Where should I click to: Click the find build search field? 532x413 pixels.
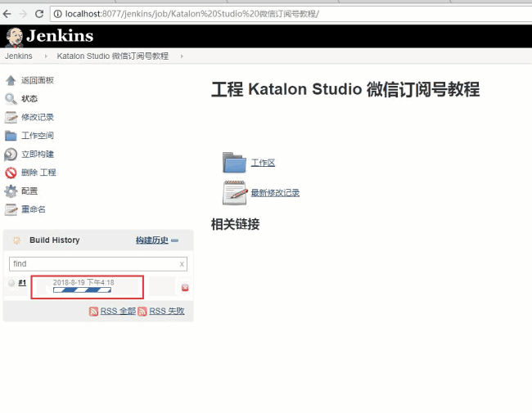point(98,264)
